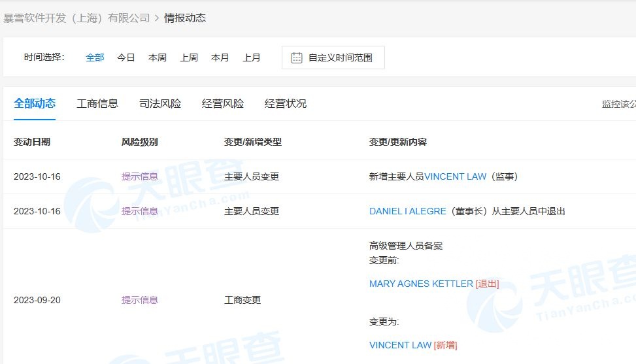Image resolution: width=636 pixels, height=364 pixels.
Task: Click the [退出] tag after MARY AGNES KETTLER
Action: click(487, 284)
